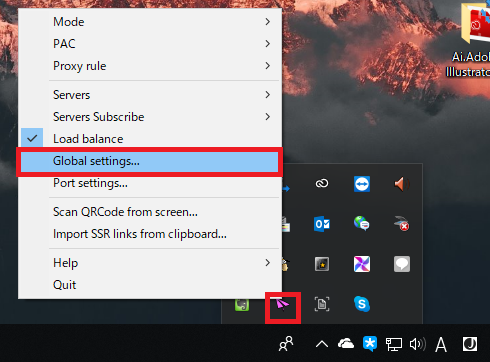This screenshot has width=490, height=362.
Task: Click the globe with chat bubble icon
Action: pyautogui.click(x=362, y=223)
